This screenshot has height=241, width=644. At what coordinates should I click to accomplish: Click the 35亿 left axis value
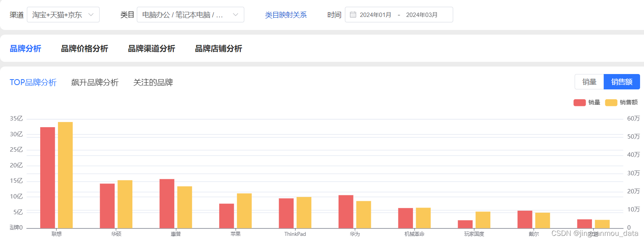point(16,119)
